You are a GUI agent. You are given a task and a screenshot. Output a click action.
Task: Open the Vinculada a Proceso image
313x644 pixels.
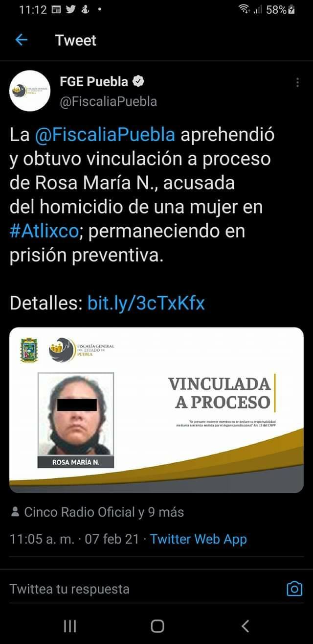pyautogui.click(x=156, y=410)
